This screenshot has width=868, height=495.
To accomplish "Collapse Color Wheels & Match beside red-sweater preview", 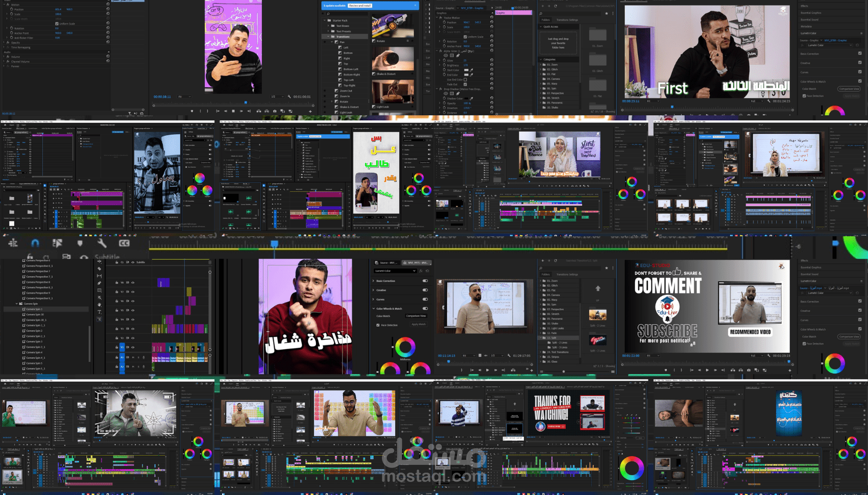I will [374, 308].
